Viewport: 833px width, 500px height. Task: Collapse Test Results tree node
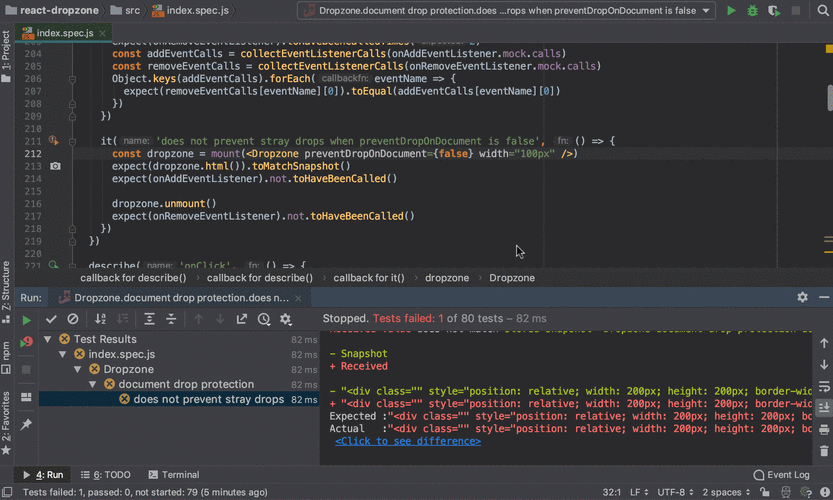point(48,339)
